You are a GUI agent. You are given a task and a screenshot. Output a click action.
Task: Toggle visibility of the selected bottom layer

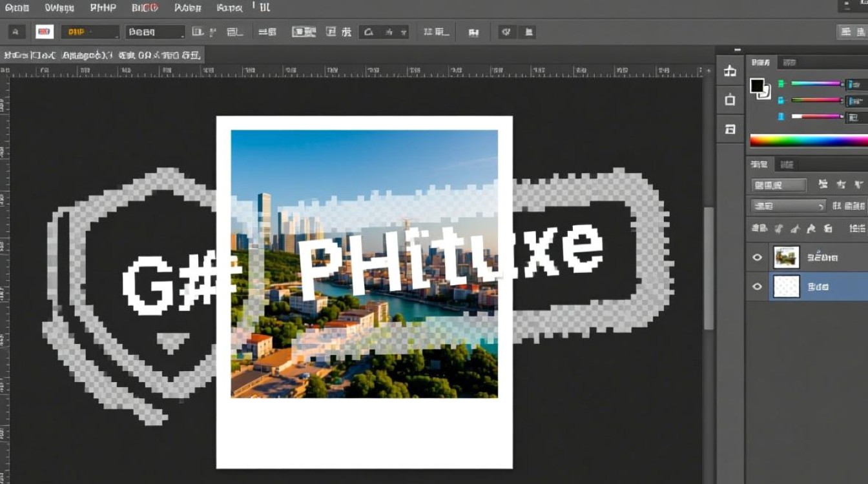point(758,287)
